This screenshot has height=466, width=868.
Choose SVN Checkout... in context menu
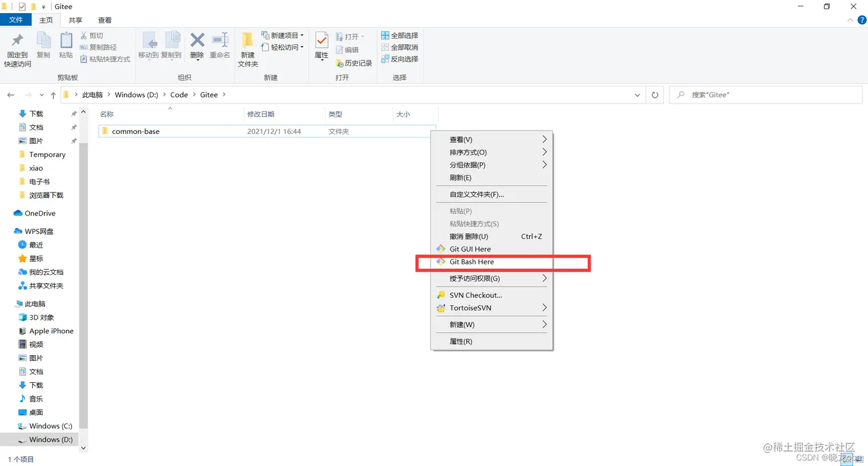click(491, 295)
